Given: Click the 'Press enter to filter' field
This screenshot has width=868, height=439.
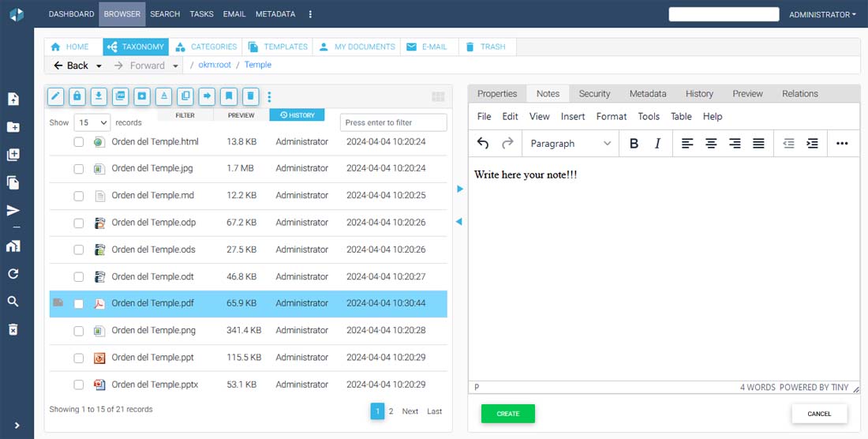Looking at the screenshot, I should click(x=393, y=122).
